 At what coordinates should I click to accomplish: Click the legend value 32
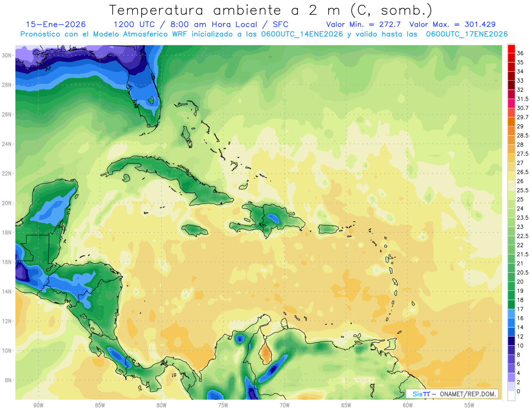[520, 90]
